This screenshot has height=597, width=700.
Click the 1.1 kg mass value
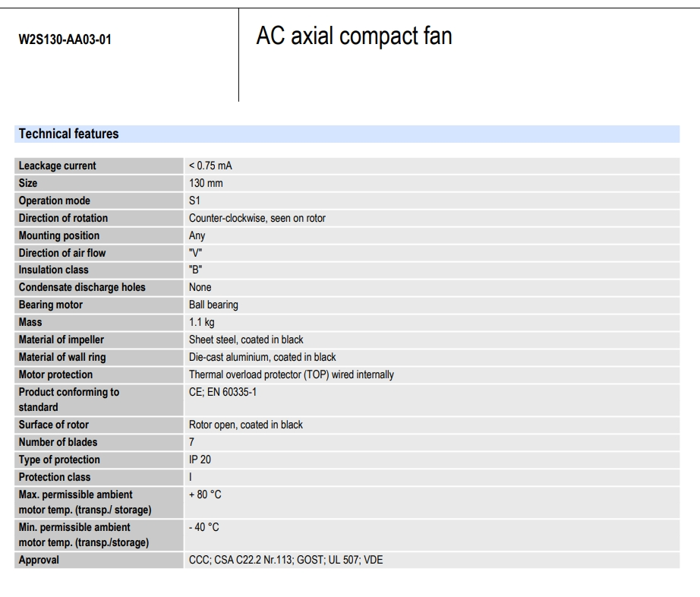click(202, 322)
